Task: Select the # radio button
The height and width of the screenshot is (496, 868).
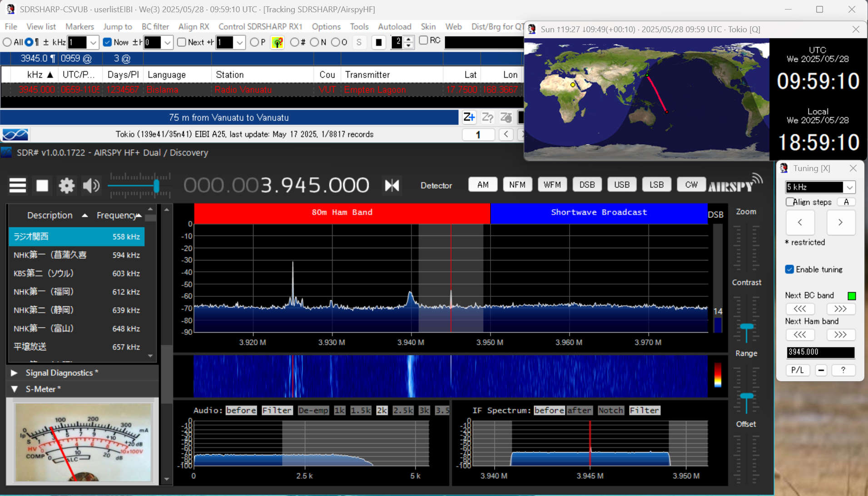Action: [294, 42]
